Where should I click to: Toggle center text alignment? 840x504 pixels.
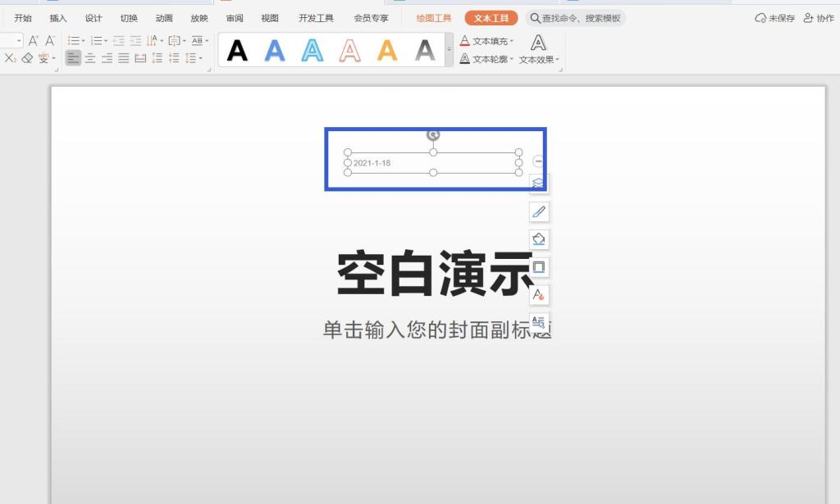tap(91, 57)
